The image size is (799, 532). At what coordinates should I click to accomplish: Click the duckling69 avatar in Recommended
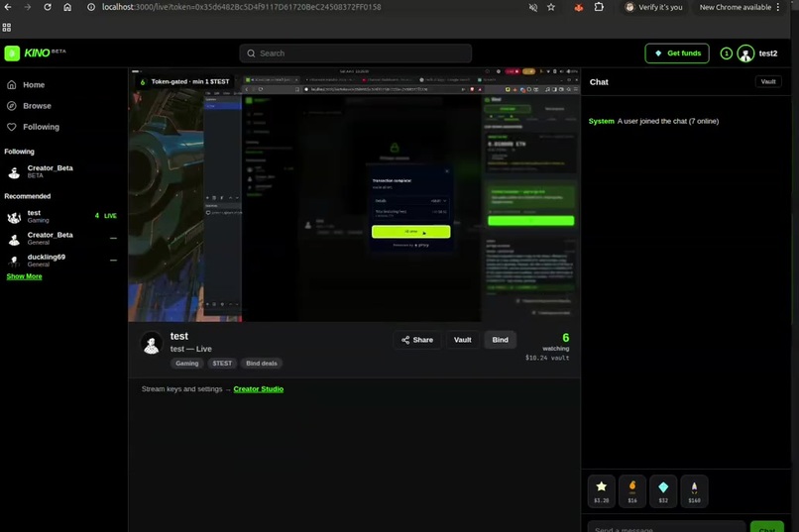click(14, 261)
